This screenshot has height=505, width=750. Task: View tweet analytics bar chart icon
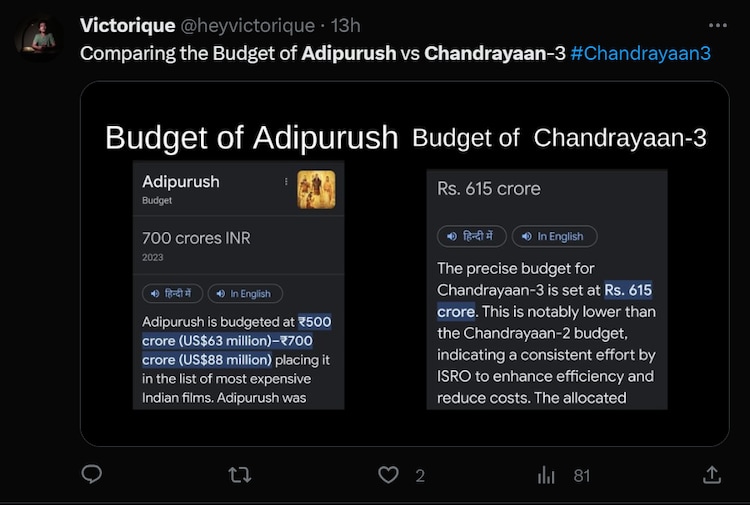547,475
